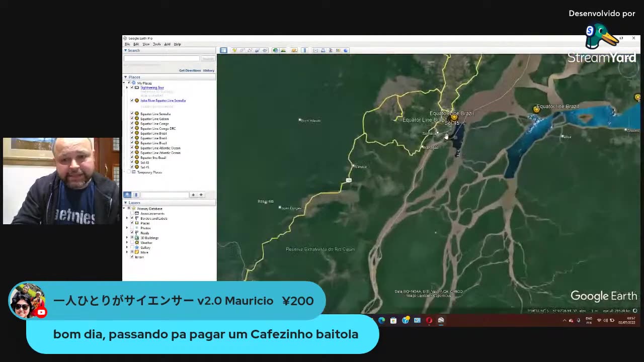Open the Tools menu

pos(157,44)
